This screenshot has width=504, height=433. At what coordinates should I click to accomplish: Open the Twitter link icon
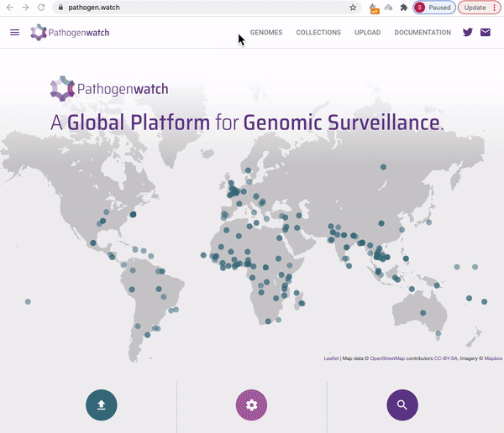[x=468, y=33]
